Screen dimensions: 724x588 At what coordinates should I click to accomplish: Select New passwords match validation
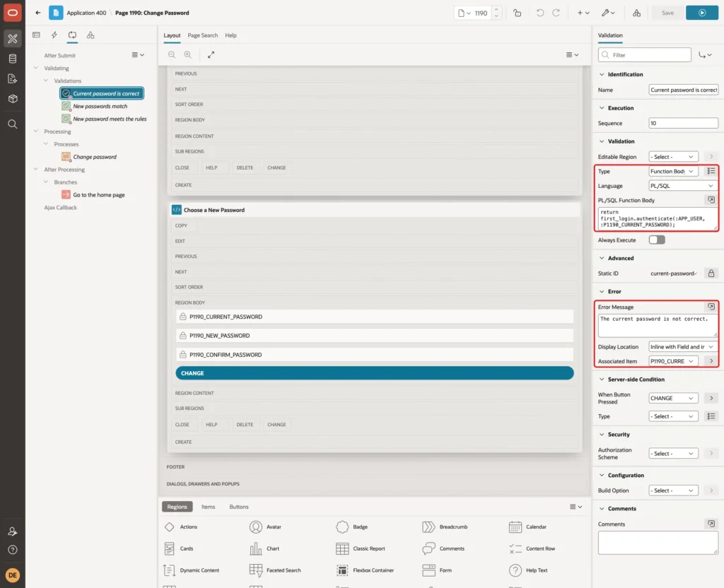pos(100,106)
